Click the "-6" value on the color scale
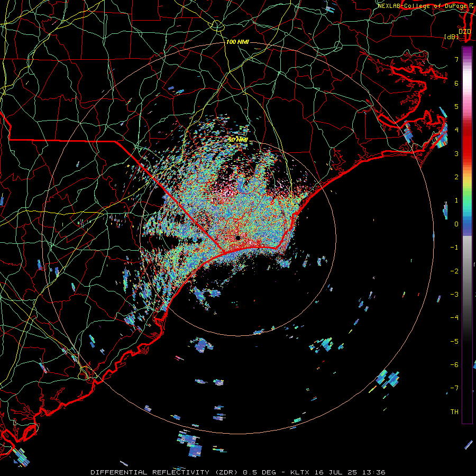 [454, 365]
